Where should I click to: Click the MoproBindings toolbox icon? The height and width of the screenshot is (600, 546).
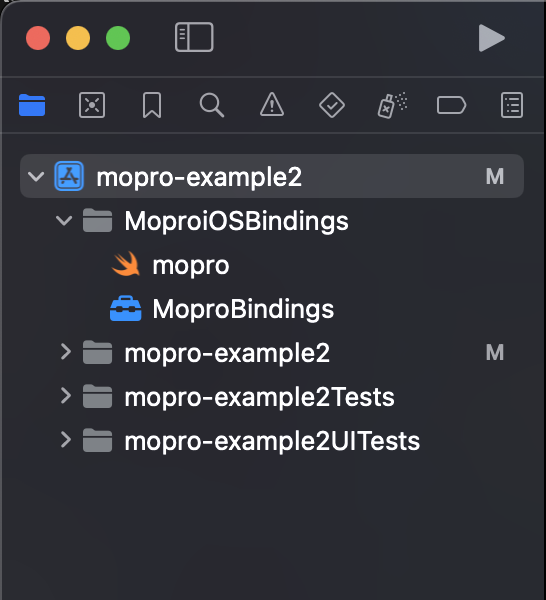click(x=125, y=308)
